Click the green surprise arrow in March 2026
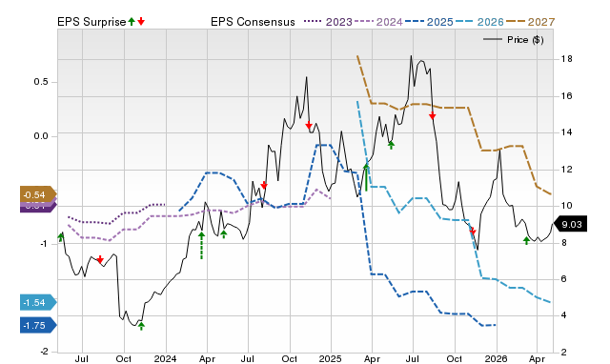 click(x=526, y=240)
